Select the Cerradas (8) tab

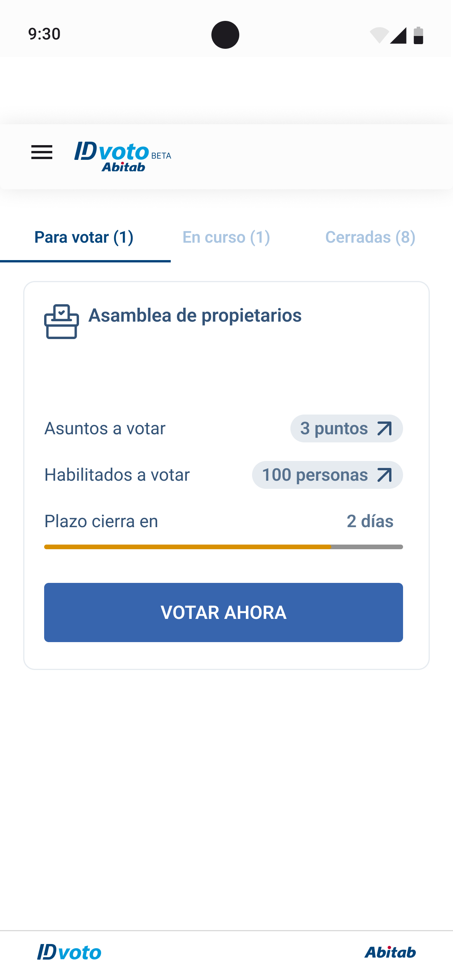pos(370,237)
